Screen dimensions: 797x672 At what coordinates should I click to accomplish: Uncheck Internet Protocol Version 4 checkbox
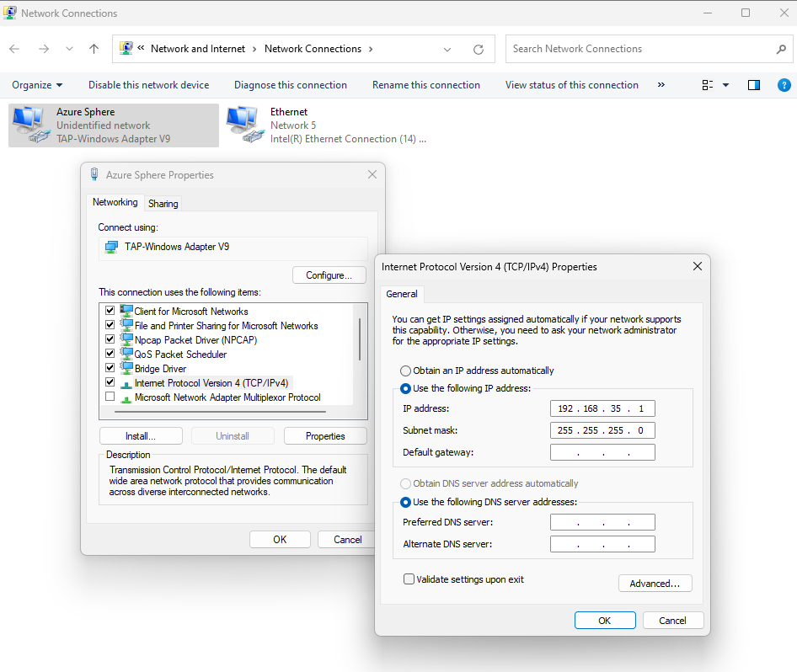(x=110, y=382)
